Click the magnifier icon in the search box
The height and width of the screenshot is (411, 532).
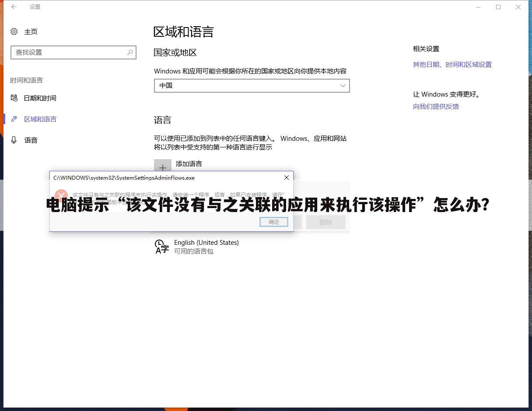pos(129,52)
